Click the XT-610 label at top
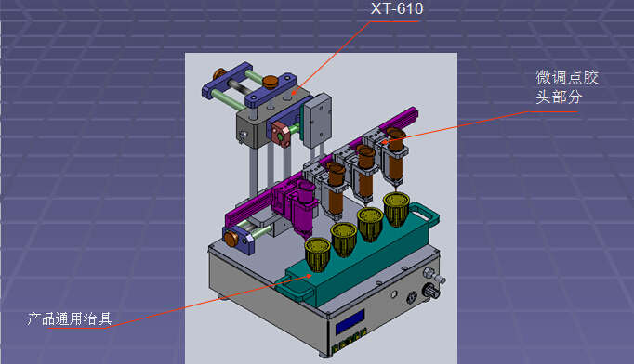 point(397,9)
